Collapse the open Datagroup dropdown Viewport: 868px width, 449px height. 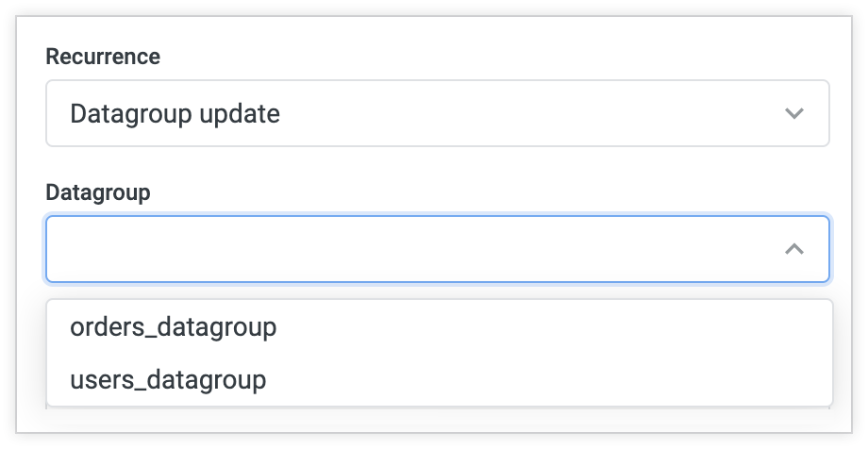(794, 249)
